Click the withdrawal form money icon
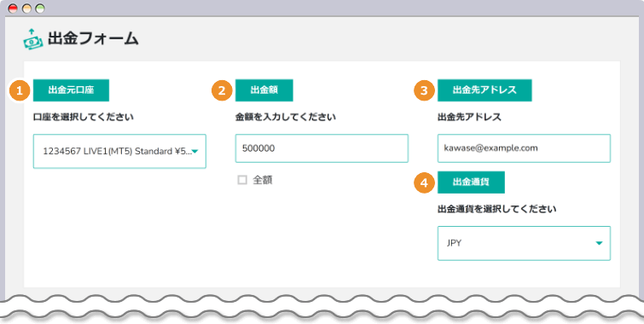The width and height of the screenshot is (644, 324). click(x=33, y=39)
